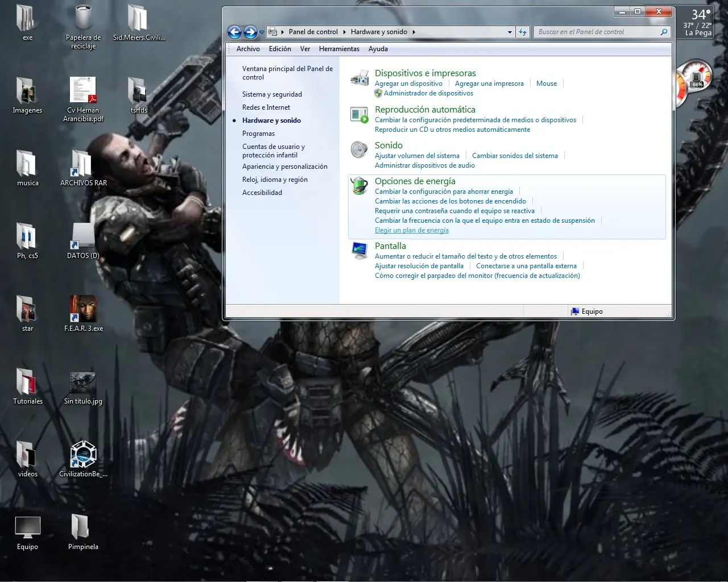Click the shield icon beside Administrador de dispositivos
Viewport: 728px width, 582px height.
pos(378,93)
